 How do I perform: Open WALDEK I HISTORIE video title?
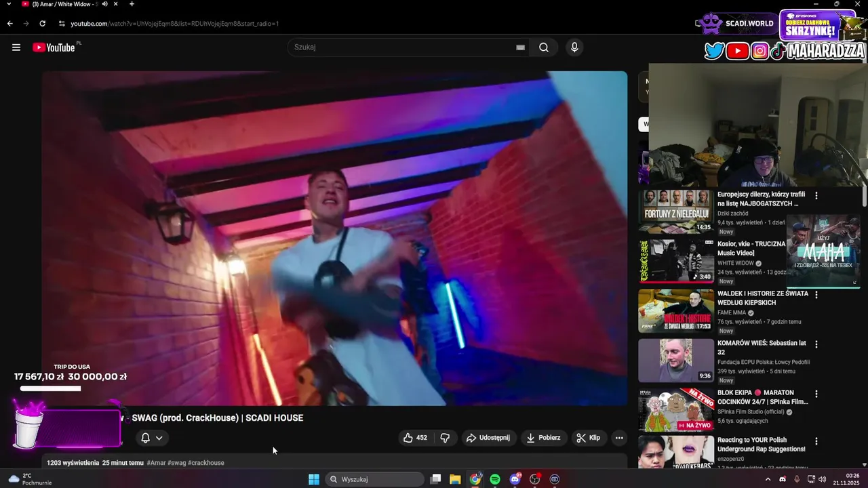[x=763, y=298]
